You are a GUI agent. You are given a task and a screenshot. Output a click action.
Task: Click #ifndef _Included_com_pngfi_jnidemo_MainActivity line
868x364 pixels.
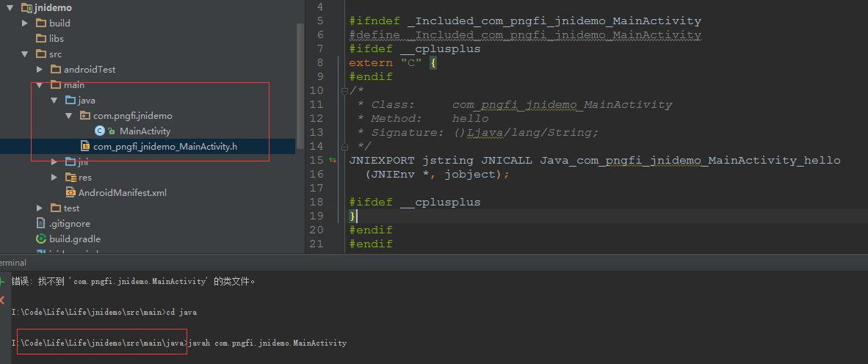tap(525, 21)
